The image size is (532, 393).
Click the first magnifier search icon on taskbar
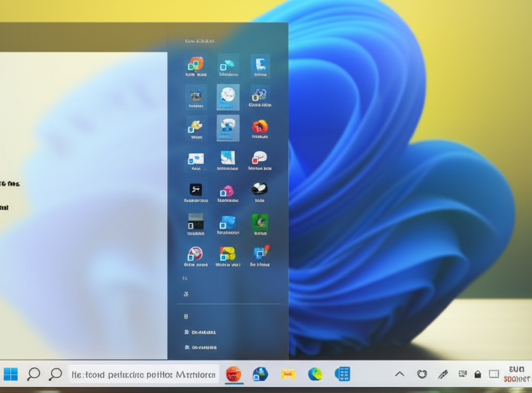point(34,374)
